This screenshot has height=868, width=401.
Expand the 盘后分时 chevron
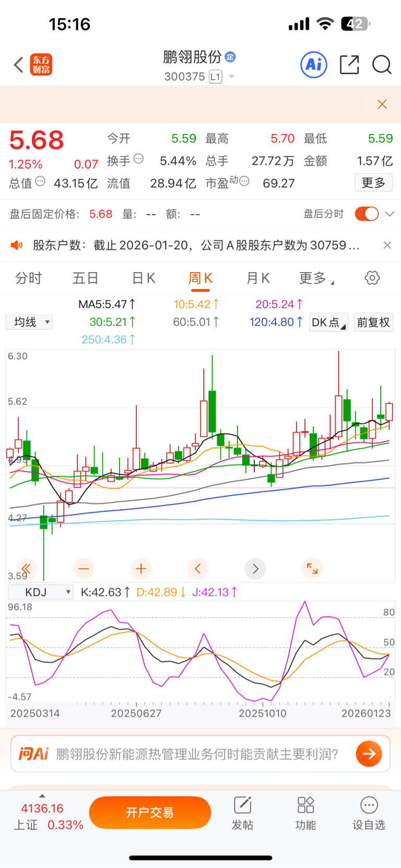390,214
